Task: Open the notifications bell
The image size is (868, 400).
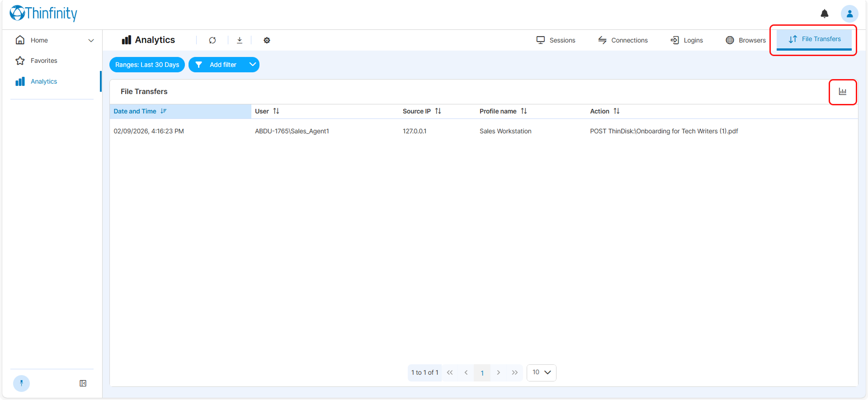Action: 825,14
